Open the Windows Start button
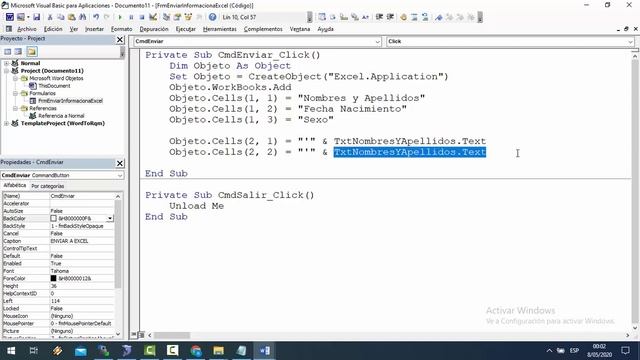This screenshot has width=640, height=360. click(x=11, y=351)
